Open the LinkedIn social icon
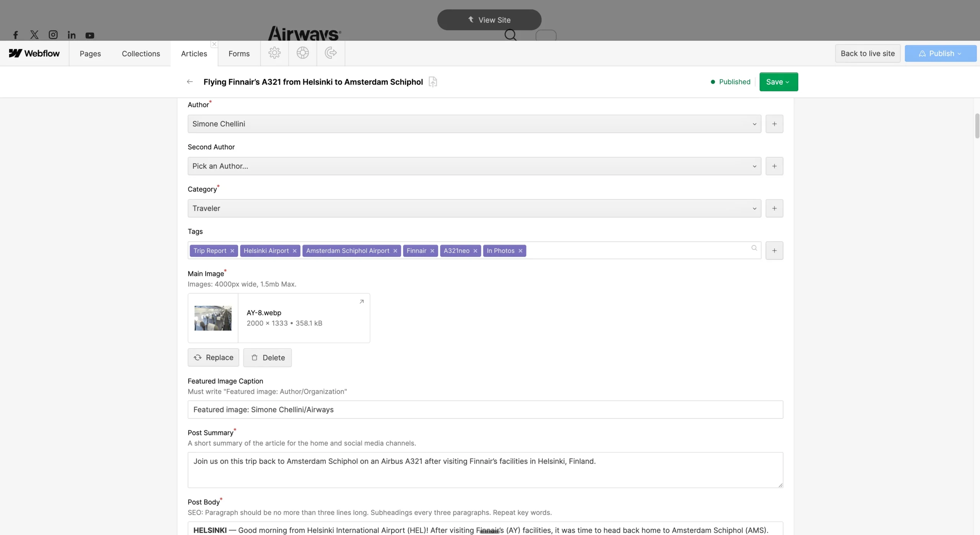980x535 pixels. [72, 35]
